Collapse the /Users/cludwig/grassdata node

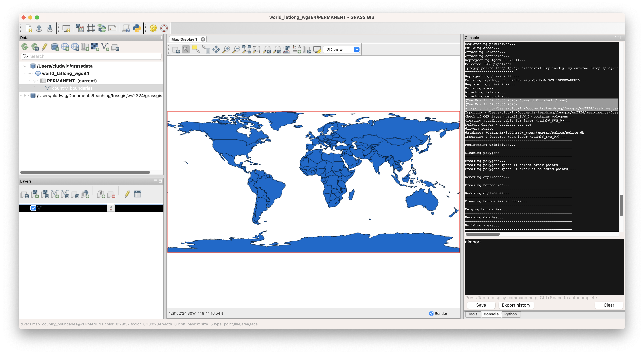point(25,66)
